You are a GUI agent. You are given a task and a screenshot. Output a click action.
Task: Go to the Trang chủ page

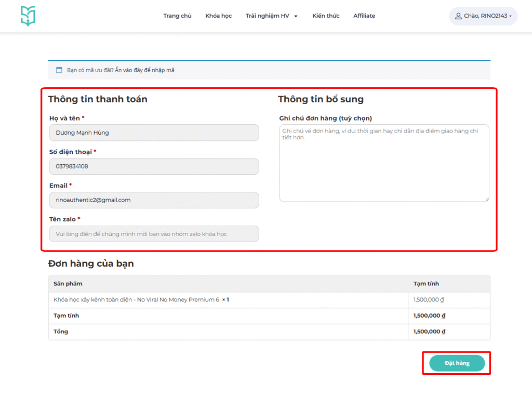tap(177, 16)
